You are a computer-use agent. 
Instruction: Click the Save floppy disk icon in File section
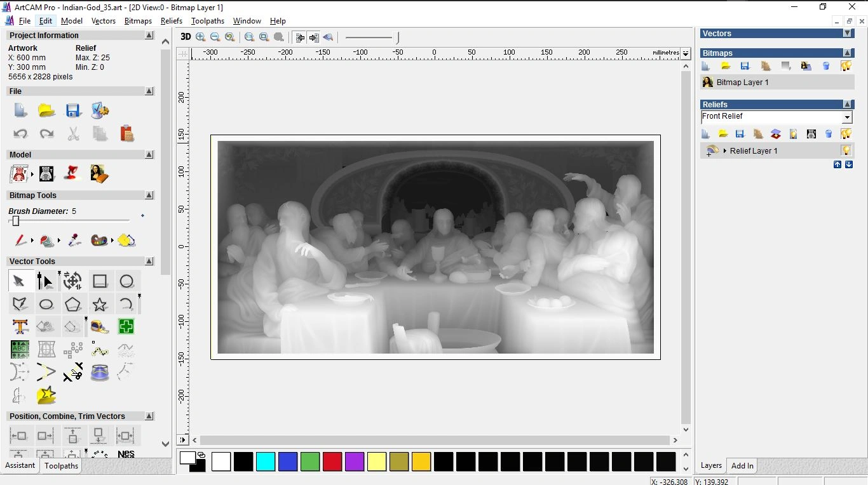73,111
